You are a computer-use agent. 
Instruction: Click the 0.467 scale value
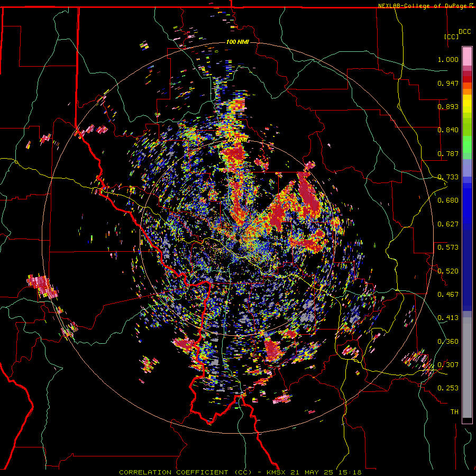click(x=448, y=295)
